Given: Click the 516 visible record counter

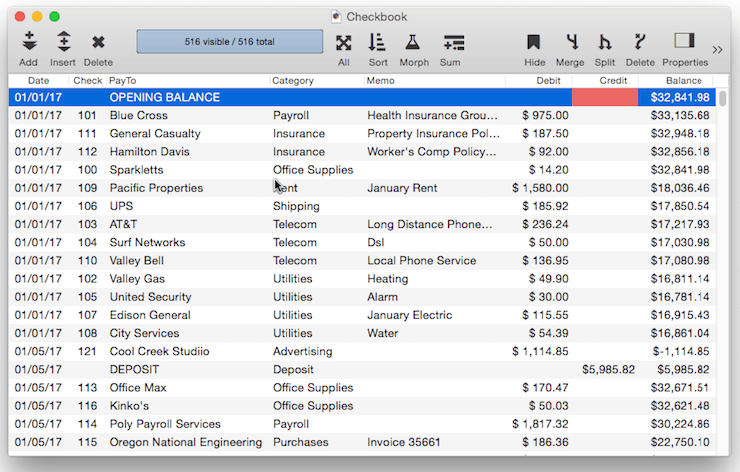Looking at the screenshot, I should click(x=229, y=41).
